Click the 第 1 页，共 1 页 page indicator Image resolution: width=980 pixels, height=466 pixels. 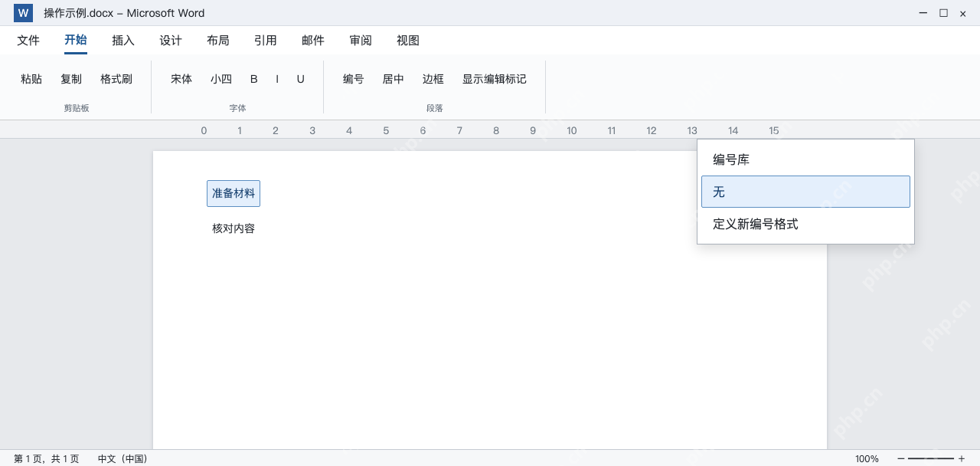tap(46, 458)
